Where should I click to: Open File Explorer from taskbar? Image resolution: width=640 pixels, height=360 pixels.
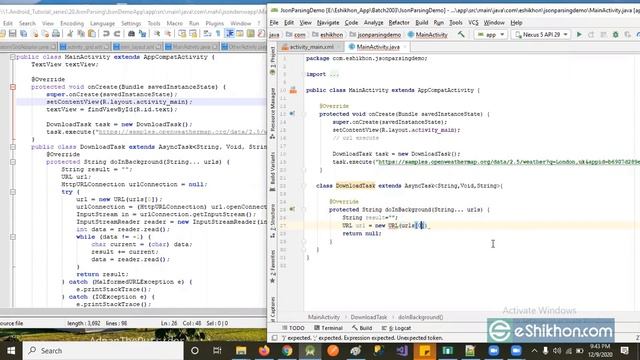click(241, 351)
